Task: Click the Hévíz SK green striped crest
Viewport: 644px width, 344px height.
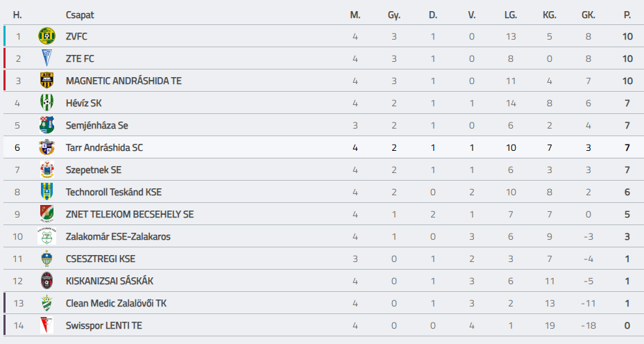Action: coord(46,103)
